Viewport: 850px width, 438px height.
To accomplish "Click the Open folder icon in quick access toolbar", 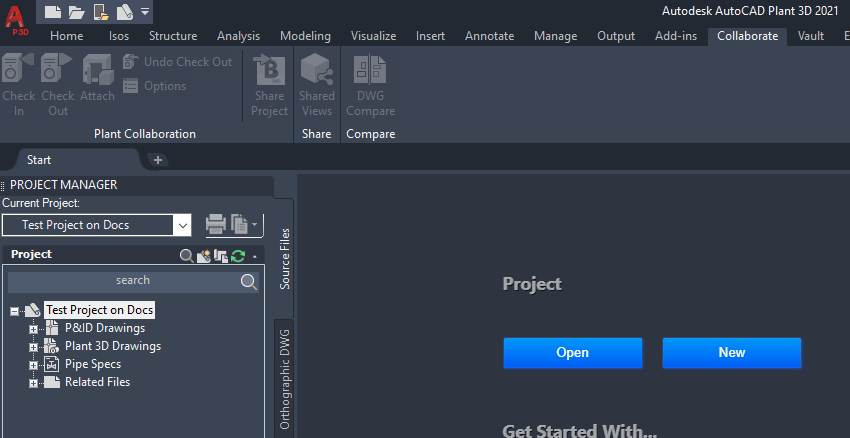I will pos(76,11).
